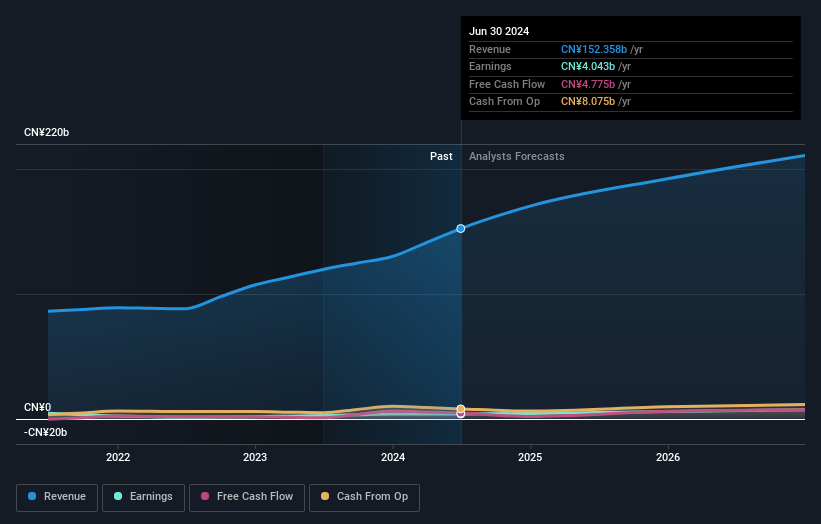This screenshot has height=524, width=821.
Task: Click the Jun 30 2024 tooltip date
Action: click(x=498, y=31)
